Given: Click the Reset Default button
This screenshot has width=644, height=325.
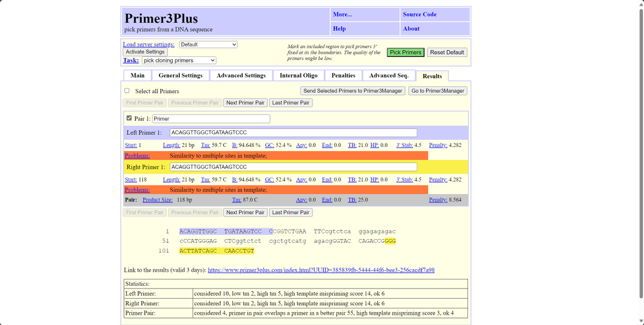Looking at the screenshot, I should pos(447,53).
